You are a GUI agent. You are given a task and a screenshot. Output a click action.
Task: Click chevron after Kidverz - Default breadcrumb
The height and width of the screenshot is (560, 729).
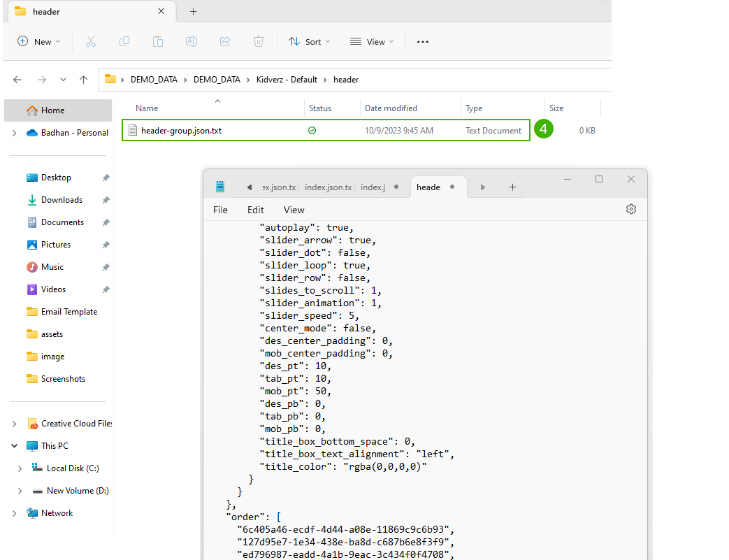click(x=325, y=80)
